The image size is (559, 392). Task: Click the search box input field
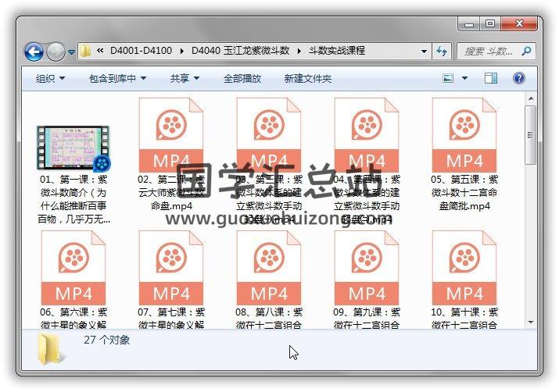coord(493,52)
